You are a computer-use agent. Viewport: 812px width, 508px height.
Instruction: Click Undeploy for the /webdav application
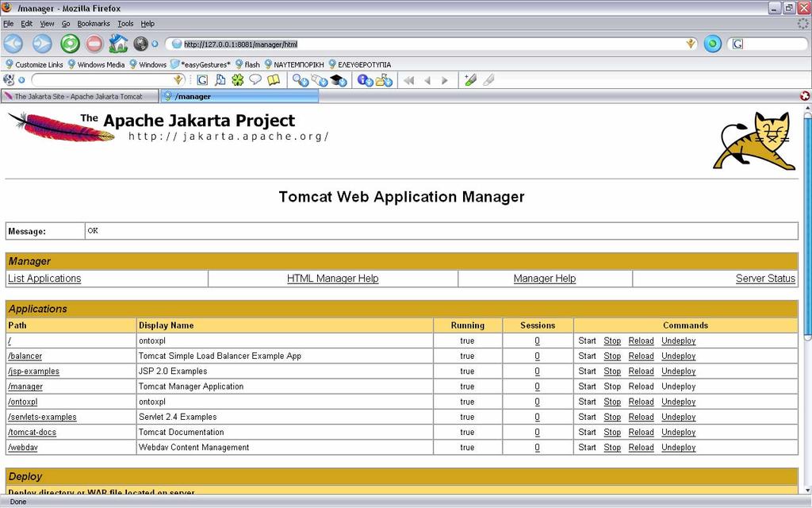click(679, 448)
